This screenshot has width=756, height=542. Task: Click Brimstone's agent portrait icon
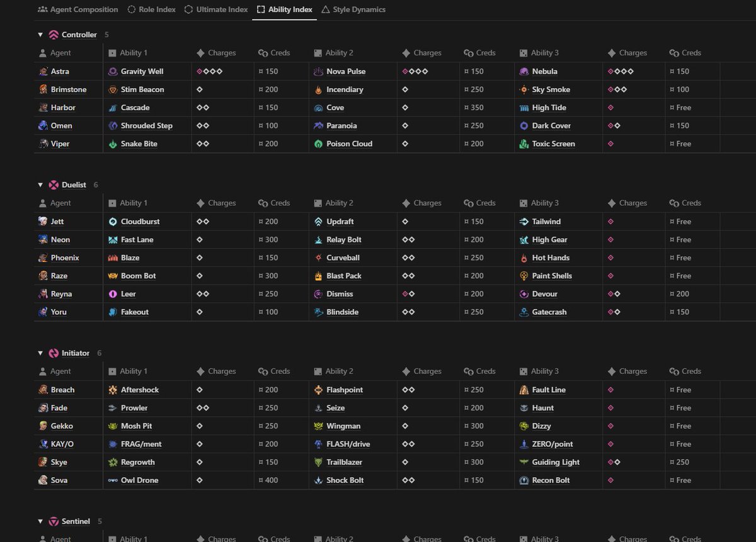(43, 89)
